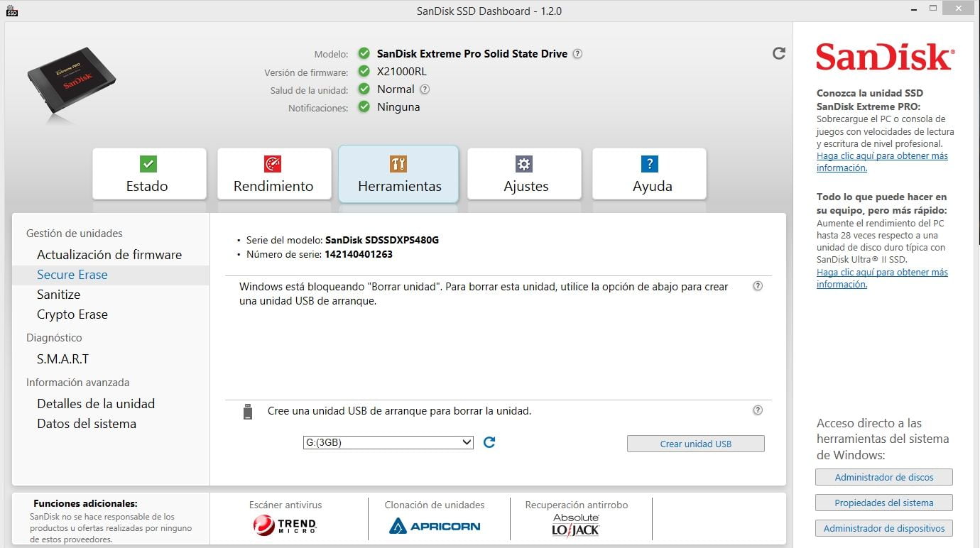This screenshot has width=980, height=548.
Task: Open Apricorn drive cloning
Action: click(435, 526)
